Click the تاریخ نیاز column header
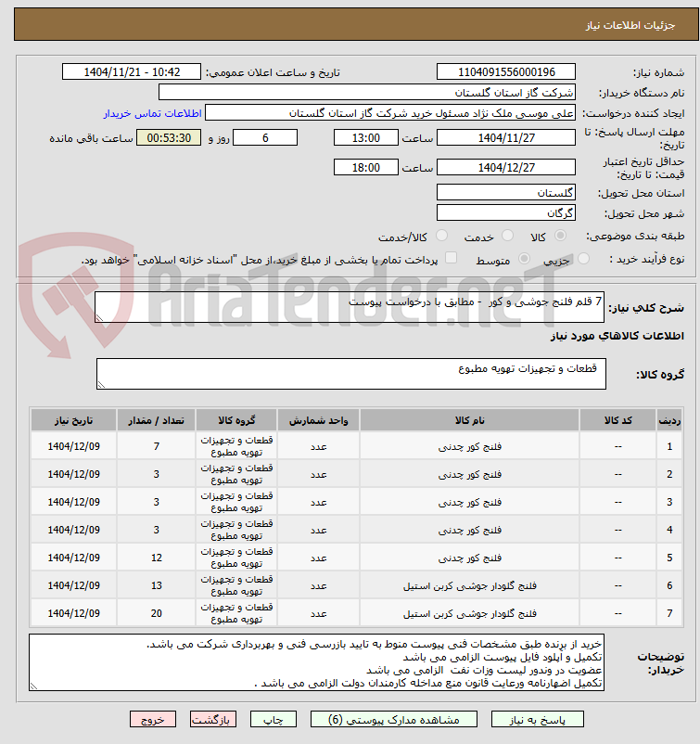This screenshot has width=700, height=744. pyautogui.click(x=73, y=420)
